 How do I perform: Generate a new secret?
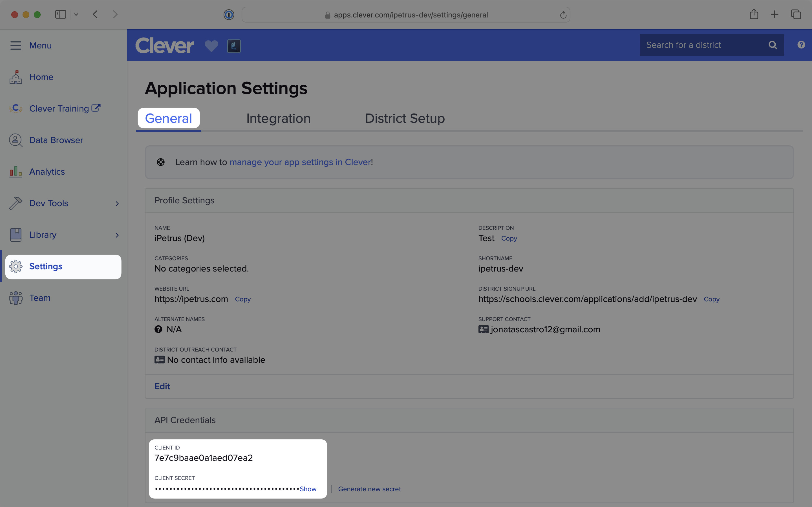369,489
